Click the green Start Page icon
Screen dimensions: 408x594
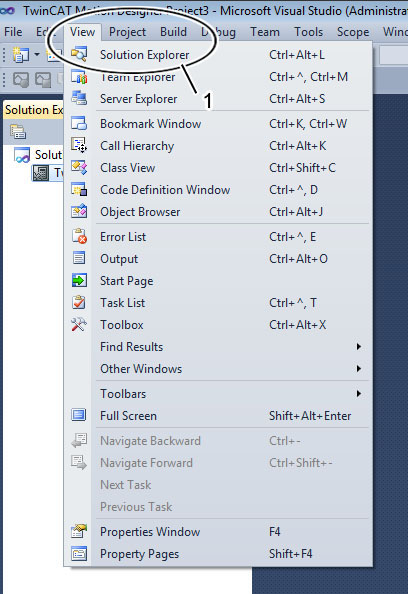tap(79, 281)
